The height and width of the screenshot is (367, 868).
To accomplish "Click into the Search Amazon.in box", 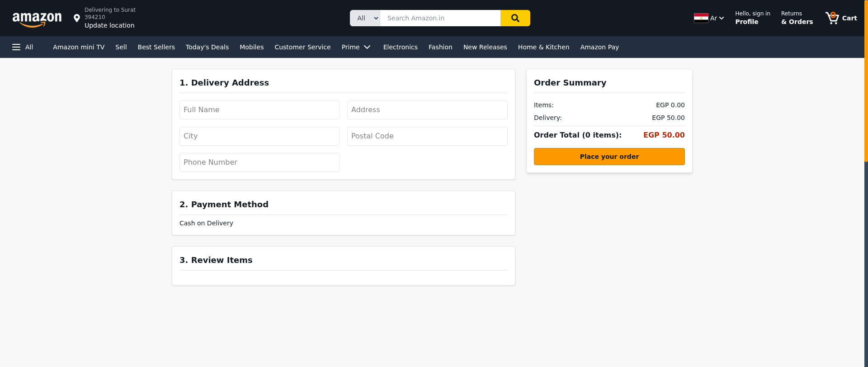I will 440,18.
